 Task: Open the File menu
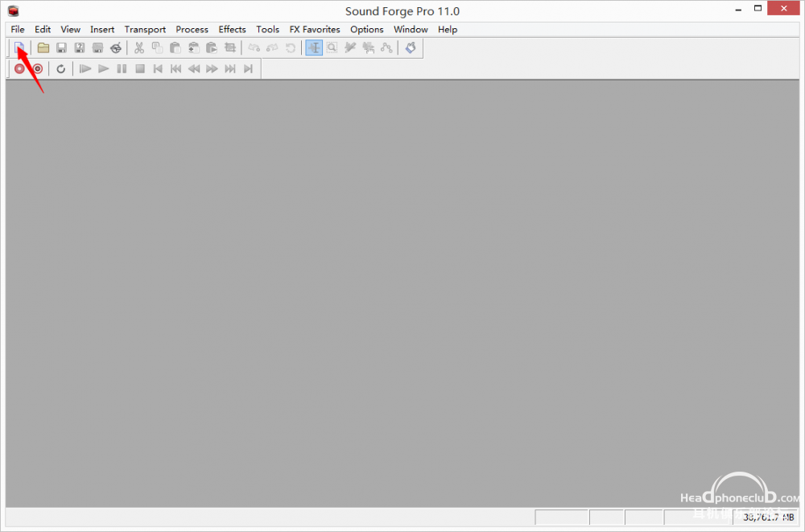pyautogui.click(x=18, y=29)
